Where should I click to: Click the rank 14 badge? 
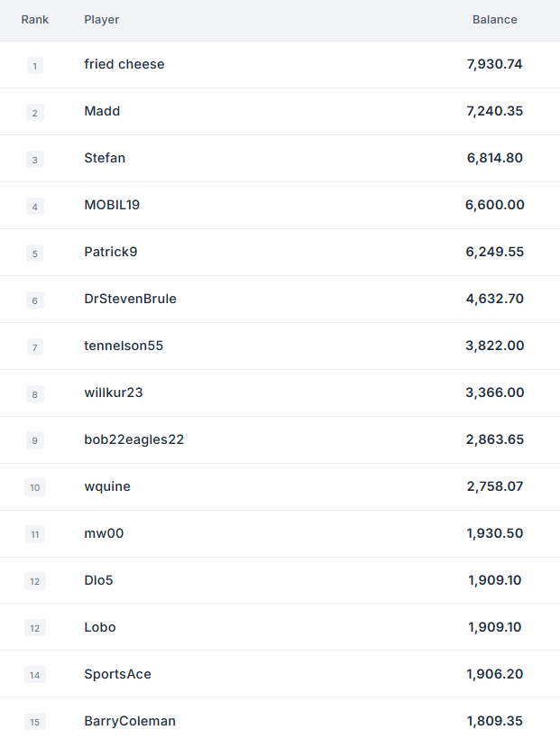coord(35,675)
